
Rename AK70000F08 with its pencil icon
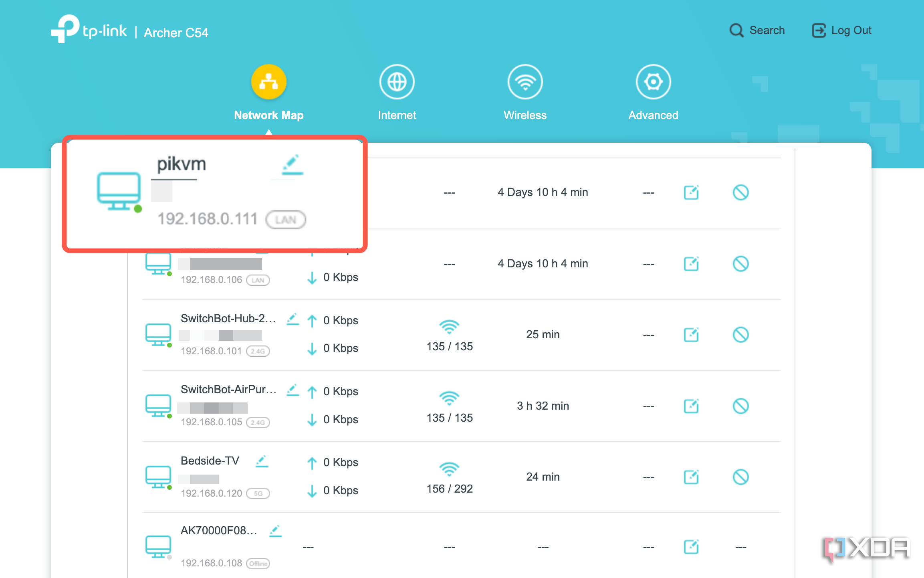pyautogui.click(x=275, y=530)
